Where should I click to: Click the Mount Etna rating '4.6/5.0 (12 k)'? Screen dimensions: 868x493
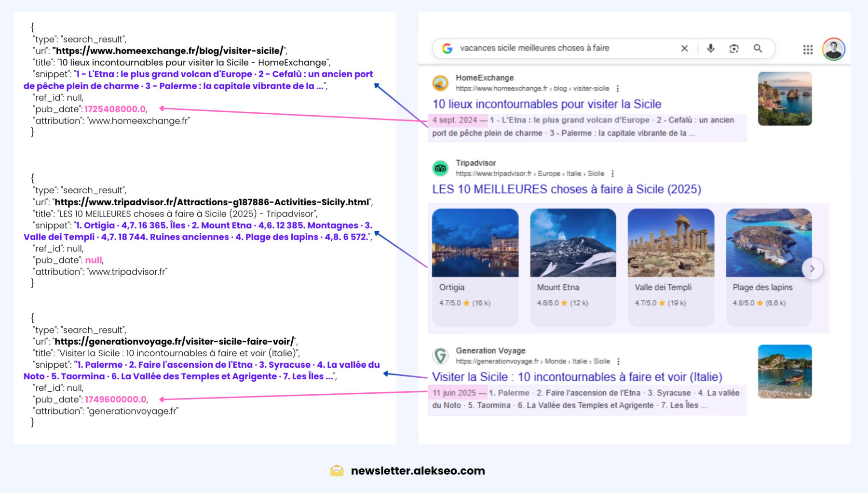pos(563,303)
